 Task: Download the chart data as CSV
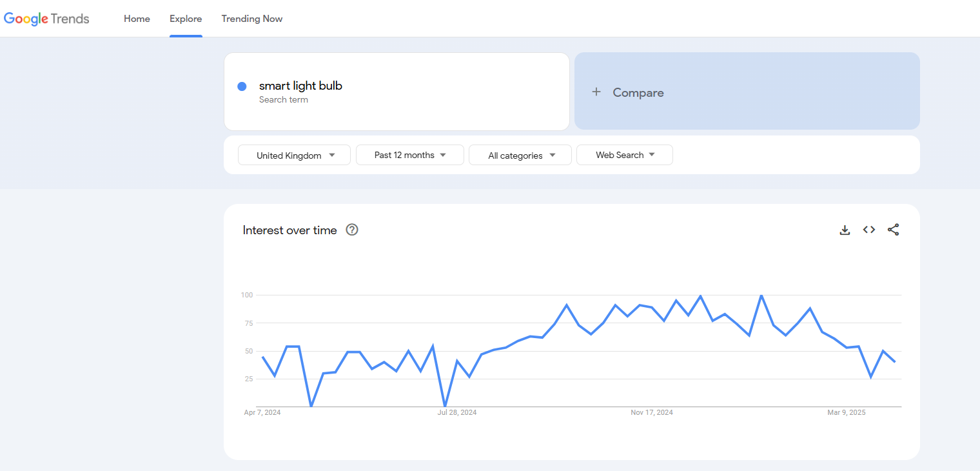845,230
